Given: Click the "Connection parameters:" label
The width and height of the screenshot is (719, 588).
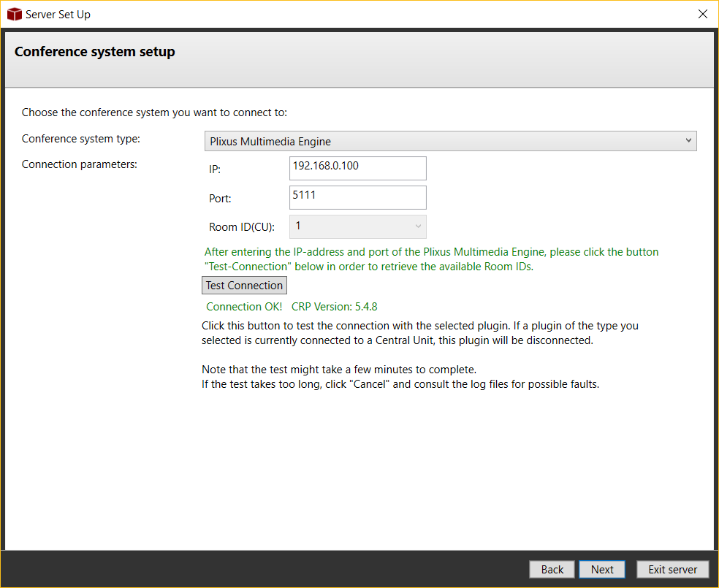Looking at the screenshot, I should click(x=80, y=164).
